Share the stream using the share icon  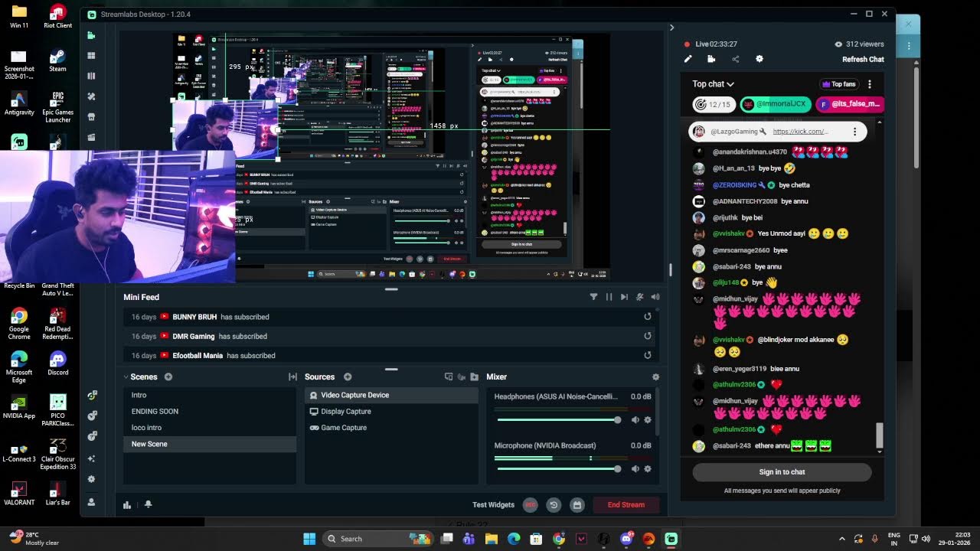pyautogui.click(x=735, y=59)
